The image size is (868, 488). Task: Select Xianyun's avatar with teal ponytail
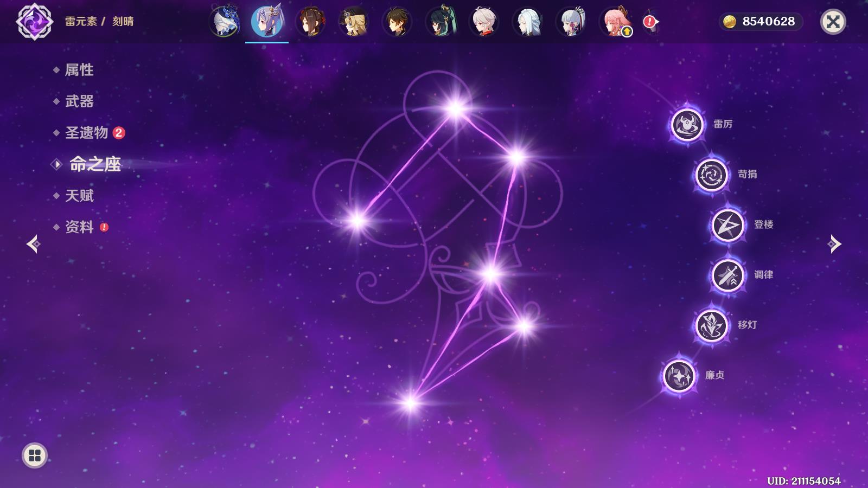[x=441, y=22]
